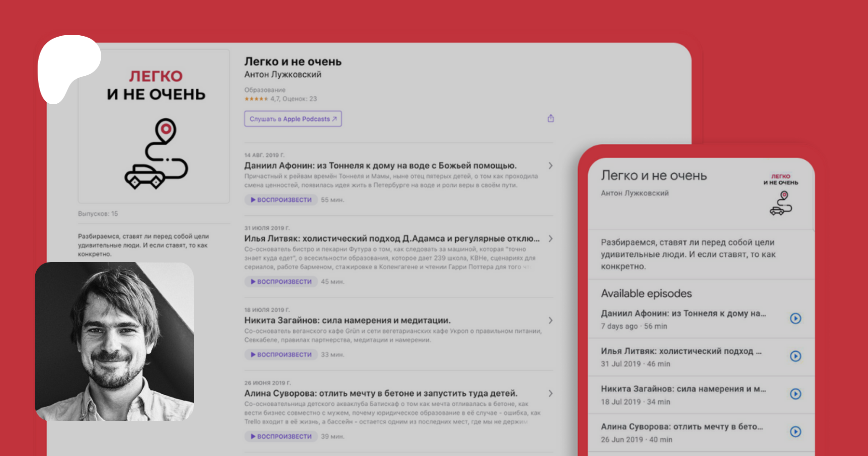Expand the Никита Загайнов episode chevron
This screenshot has height=456, width=868.
pos(550,320)
